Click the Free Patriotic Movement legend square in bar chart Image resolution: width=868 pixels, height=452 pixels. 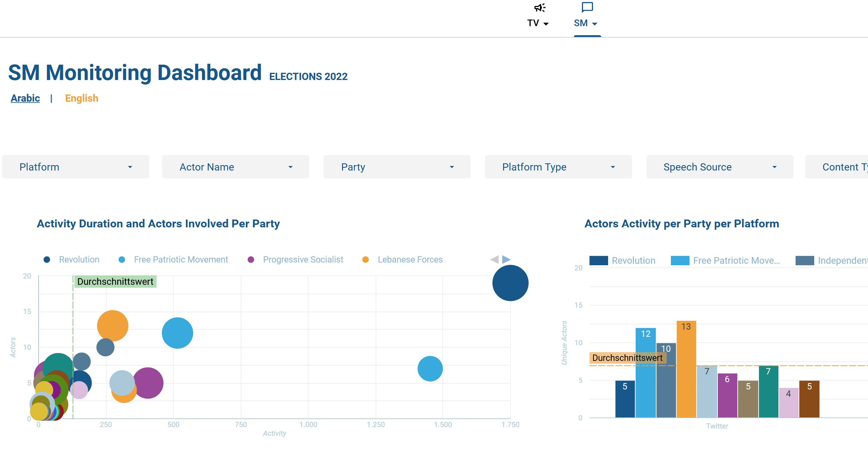point(680,260)
